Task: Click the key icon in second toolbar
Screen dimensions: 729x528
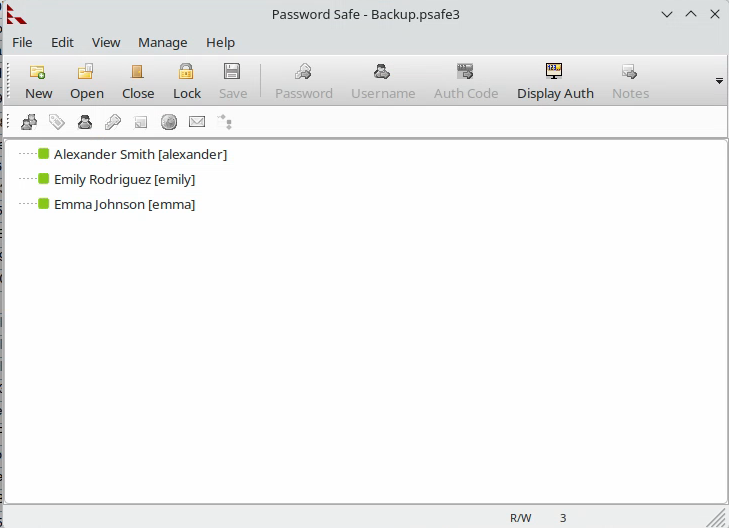Action: click(x=113, y=122)
